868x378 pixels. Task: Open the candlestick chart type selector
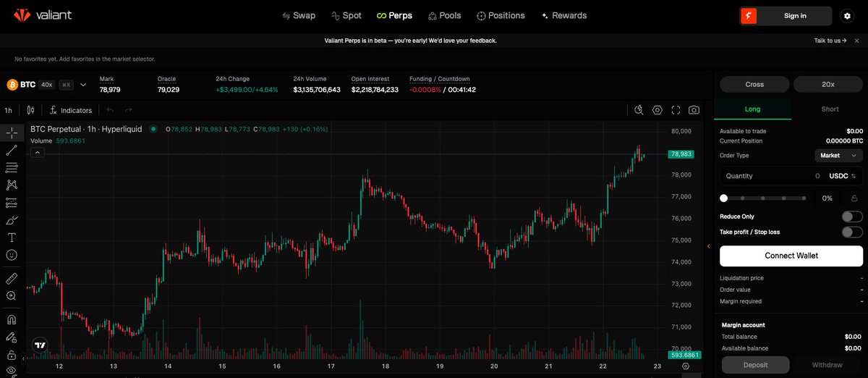[x=30, y=110]
